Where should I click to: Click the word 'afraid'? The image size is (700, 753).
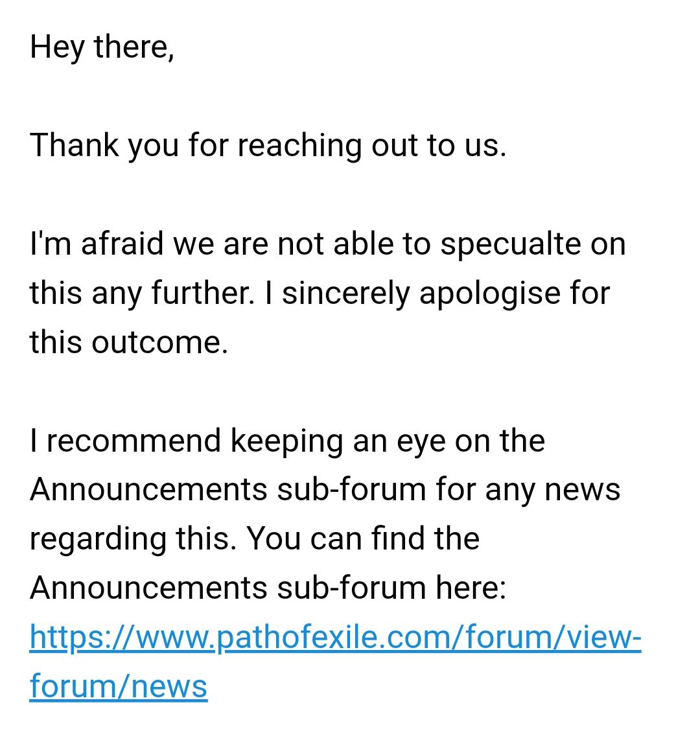pos(122,244)
